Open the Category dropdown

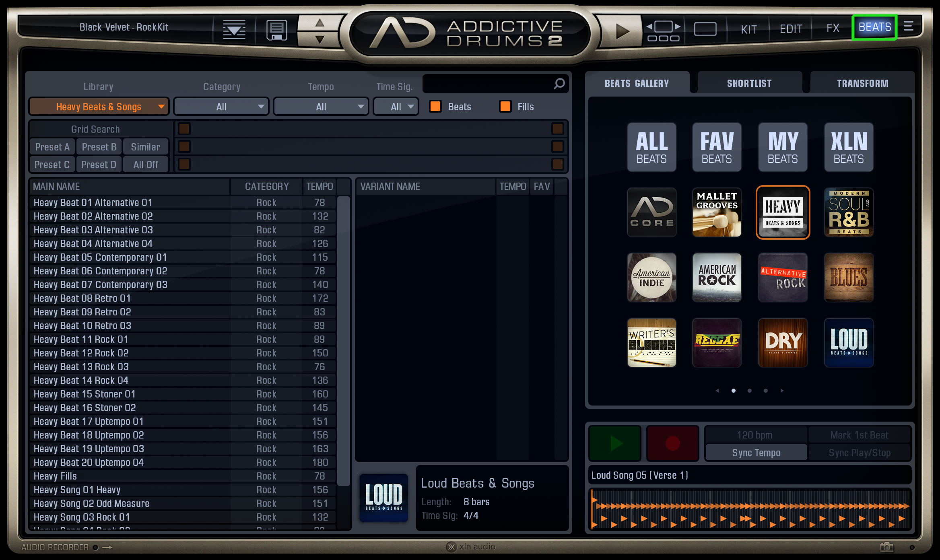pyautogui.click(x=221, y=107)
